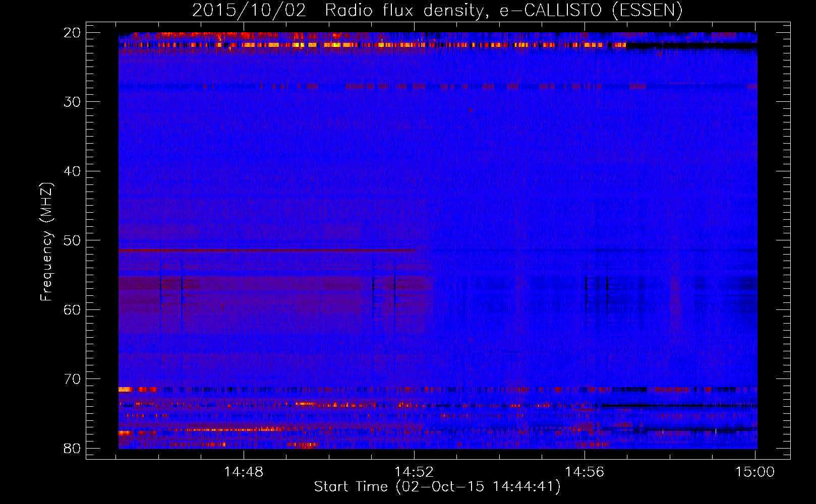Click the dark red horizontal line near 51 MHz
The image size is (816, 504).
(267, 250)
